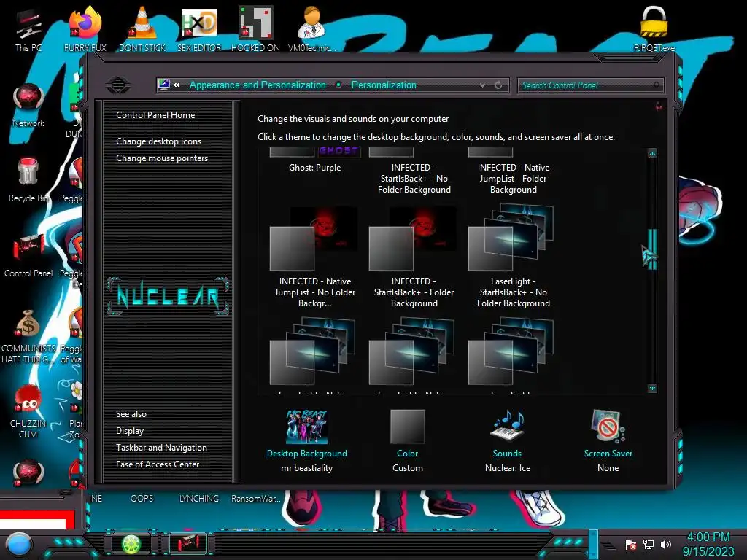747x560 pixels.
Task: Open the HOOKED ON desktop icon
Action: click(x=255, y=28)
